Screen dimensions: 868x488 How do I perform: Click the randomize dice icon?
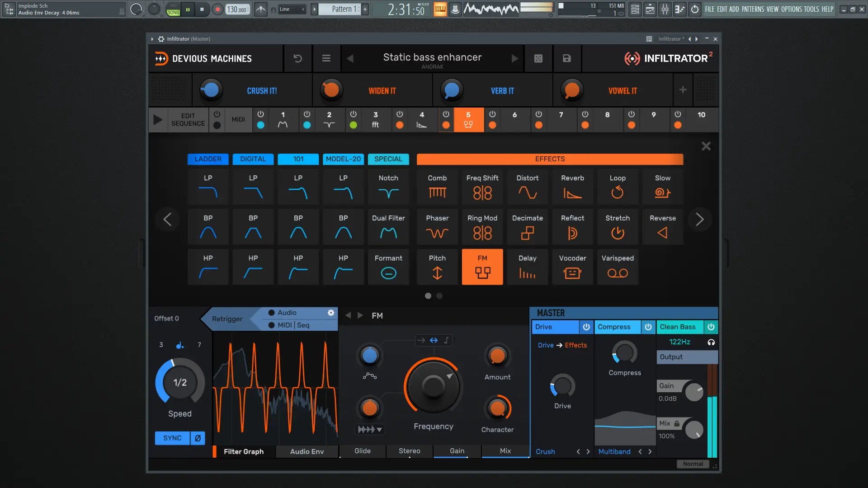538,58
